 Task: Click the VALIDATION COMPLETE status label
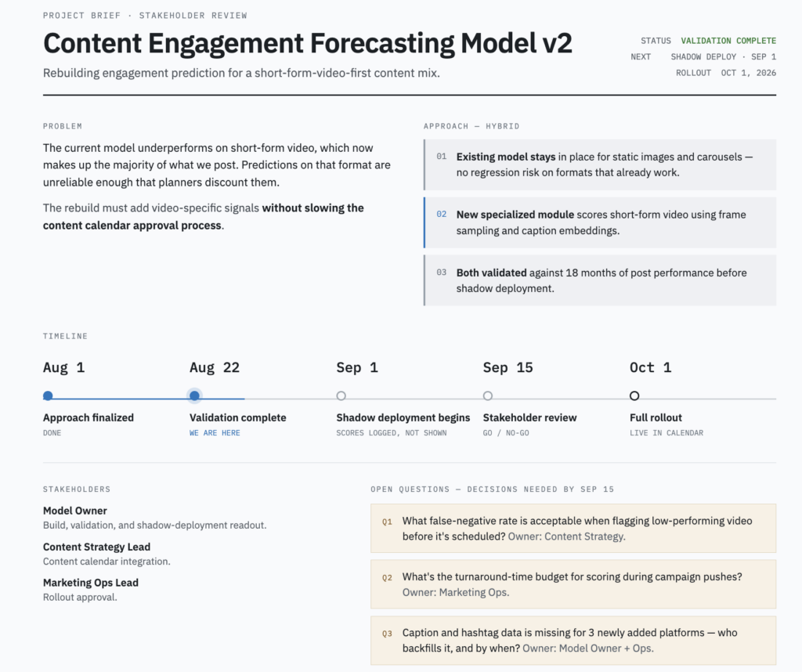tap(728, 41)
